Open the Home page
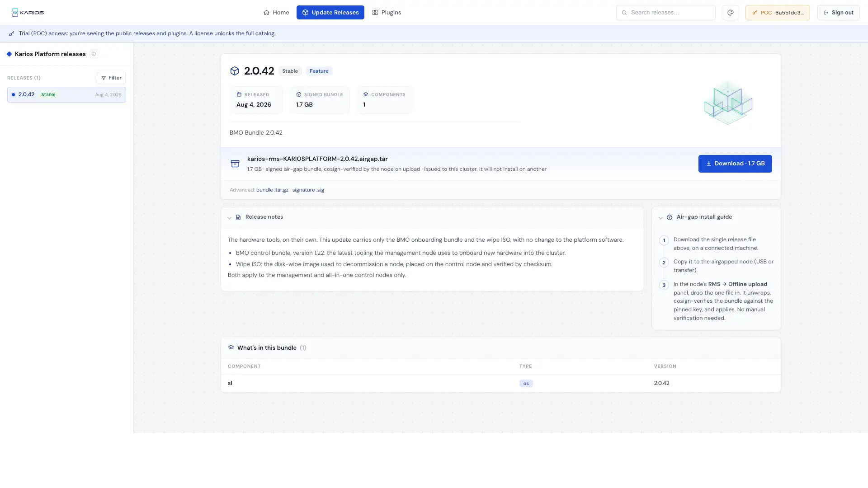Image resolution: width=868 pixels, height=488 pixels. pyautogui.click(x=276, y=13)
